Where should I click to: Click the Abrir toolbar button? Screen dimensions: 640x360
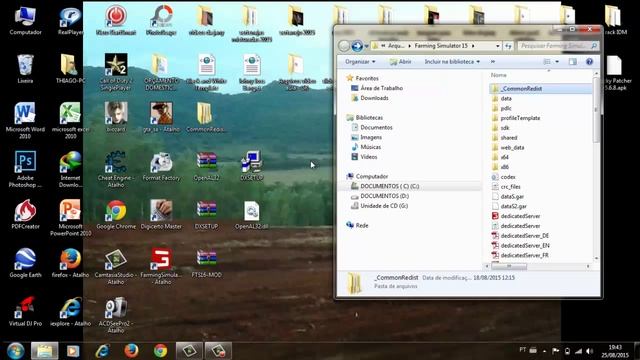400,62
